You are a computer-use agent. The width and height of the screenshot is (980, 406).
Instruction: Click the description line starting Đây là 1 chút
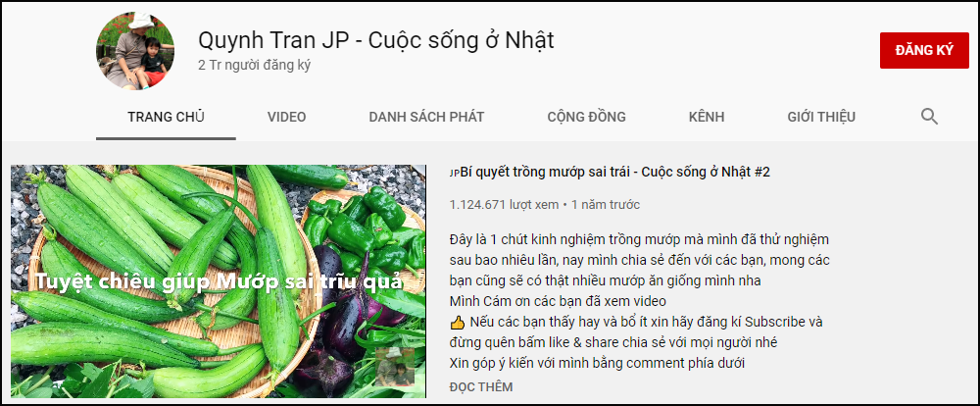click(639, 239)
